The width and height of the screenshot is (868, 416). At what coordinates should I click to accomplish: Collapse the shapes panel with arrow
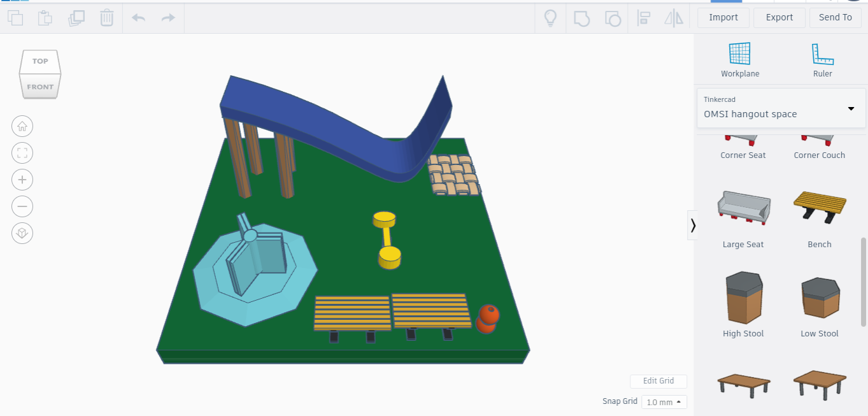point(693,225)
